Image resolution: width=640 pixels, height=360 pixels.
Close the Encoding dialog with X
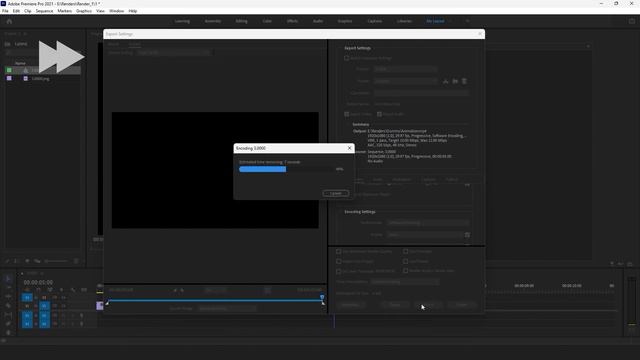[x=349, y=148]
